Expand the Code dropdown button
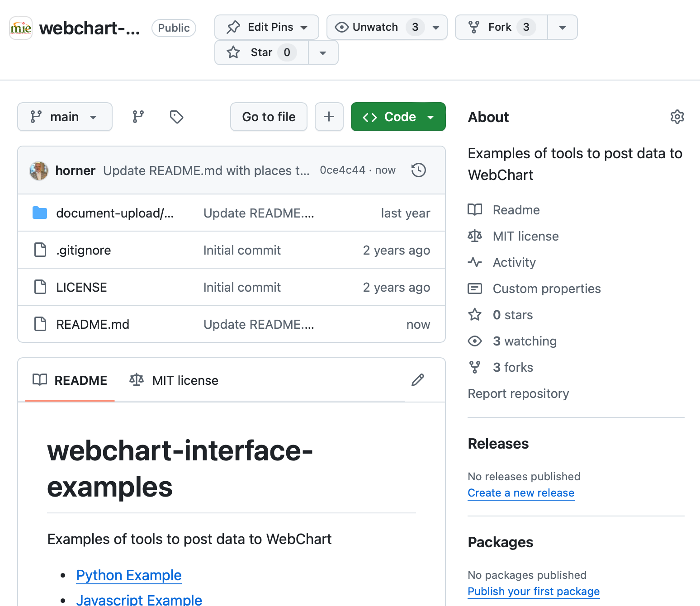 [x=398, y=117]
